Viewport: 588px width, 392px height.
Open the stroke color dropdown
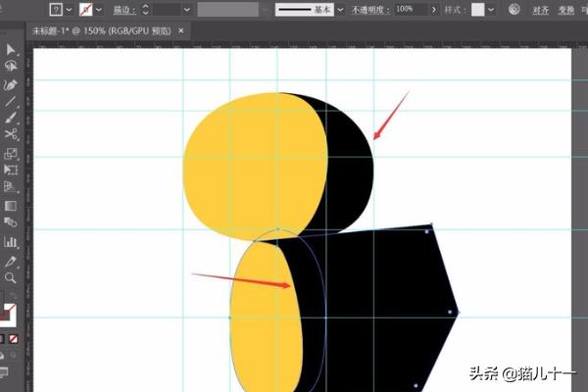pos(102,8)
